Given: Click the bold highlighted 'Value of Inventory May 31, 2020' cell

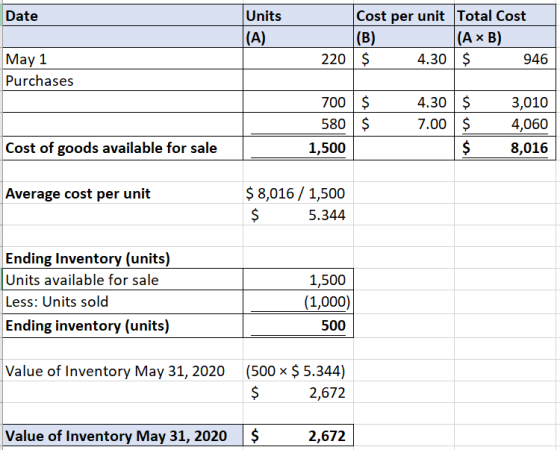Looking at the screenshot, I should point(123,435).
